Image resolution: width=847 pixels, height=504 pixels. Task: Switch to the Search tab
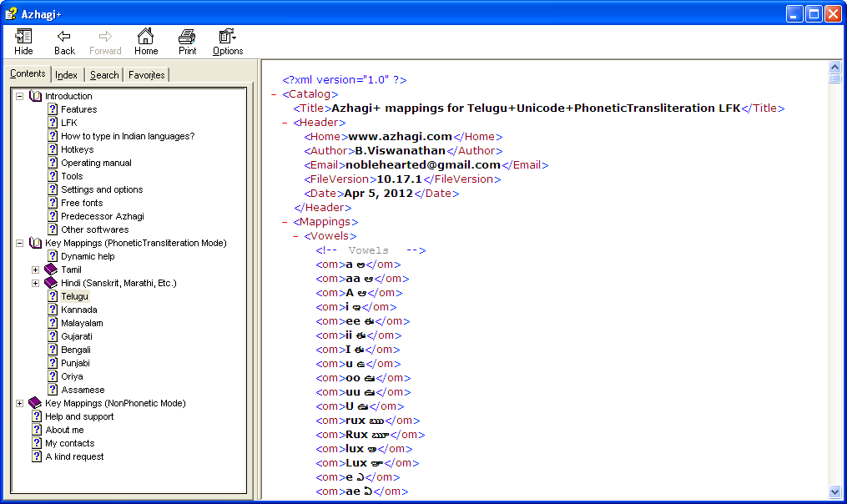104,75
